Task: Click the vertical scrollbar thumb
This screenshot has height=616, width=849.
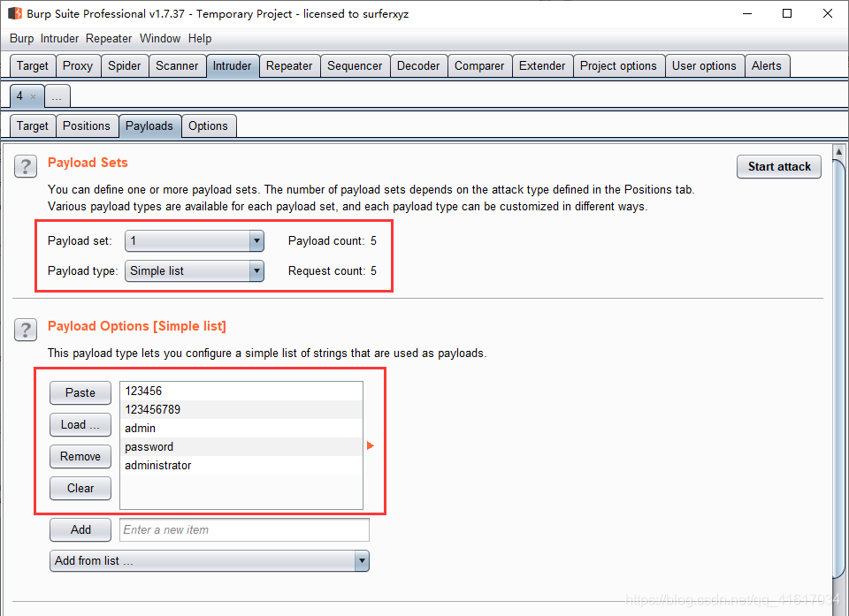Action: 838,368
